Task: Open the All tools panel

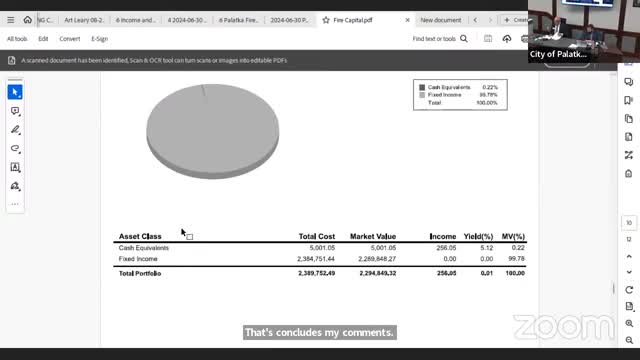Action: 17,39
